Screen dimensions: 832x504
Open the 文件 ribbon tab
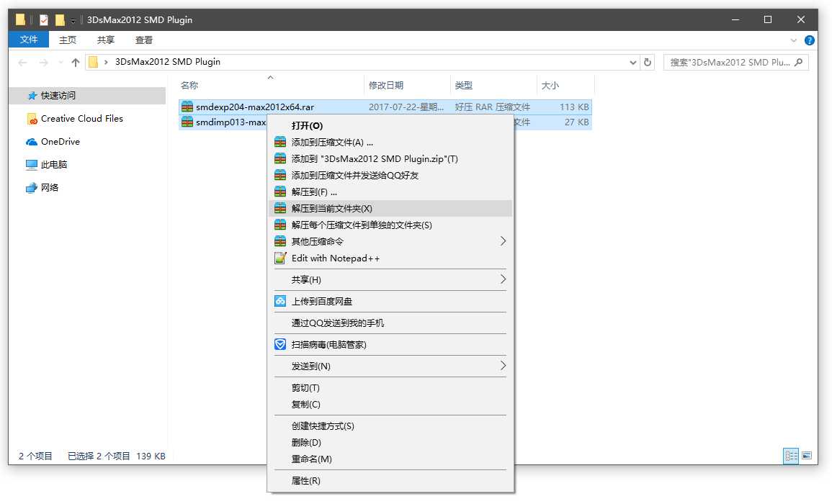29,40
